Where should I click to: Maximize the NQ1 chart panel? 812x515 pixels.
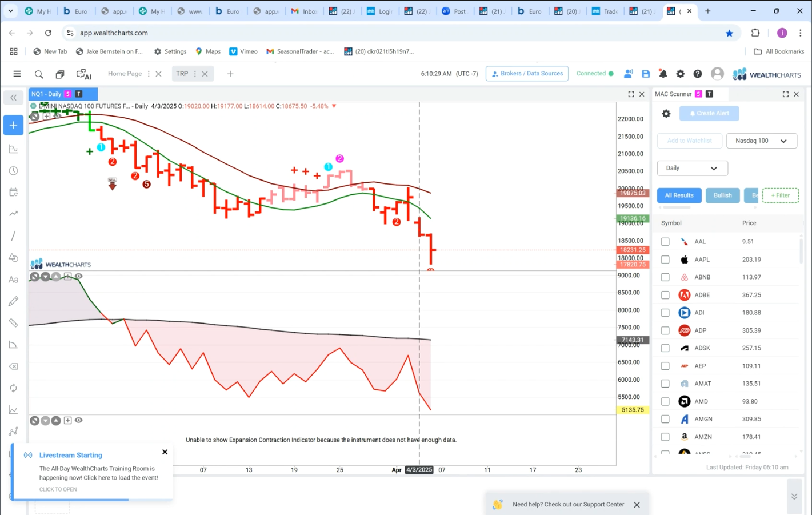[631, 94]
